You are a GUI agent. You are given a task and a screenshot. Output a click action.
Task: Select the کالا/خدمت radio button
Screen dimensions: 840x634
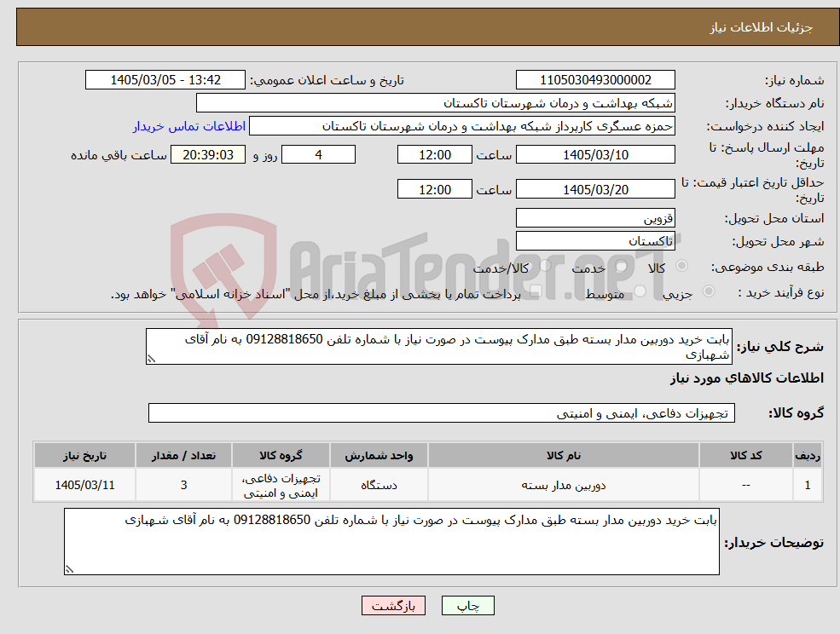[x=545, y=266]
